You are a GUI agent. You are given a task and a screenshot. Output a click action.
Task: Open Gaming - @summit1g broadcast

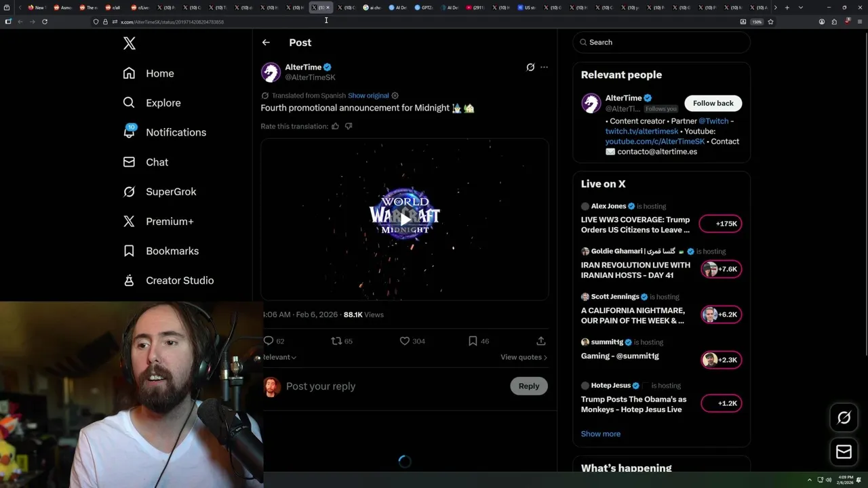pos(620,356)
